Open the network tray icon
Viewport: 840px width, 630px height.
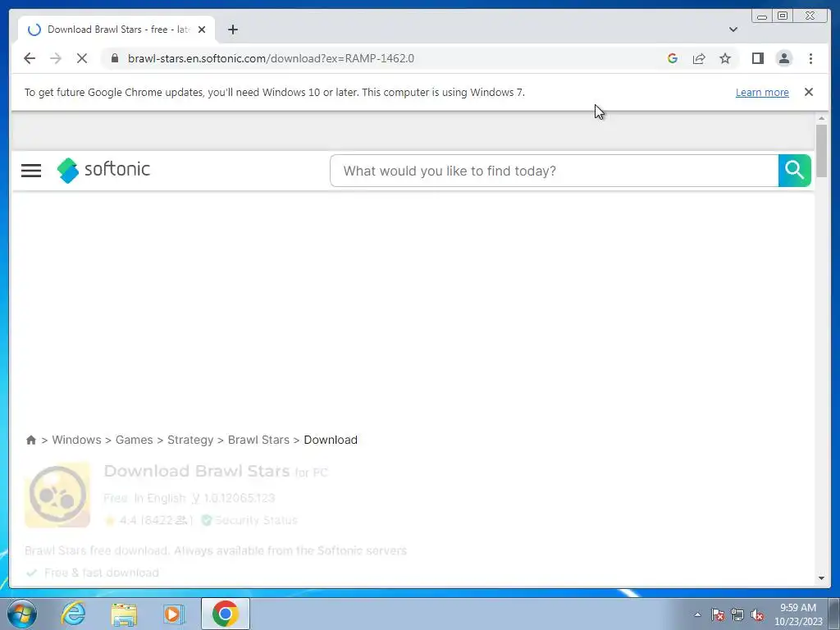(737, 614)
